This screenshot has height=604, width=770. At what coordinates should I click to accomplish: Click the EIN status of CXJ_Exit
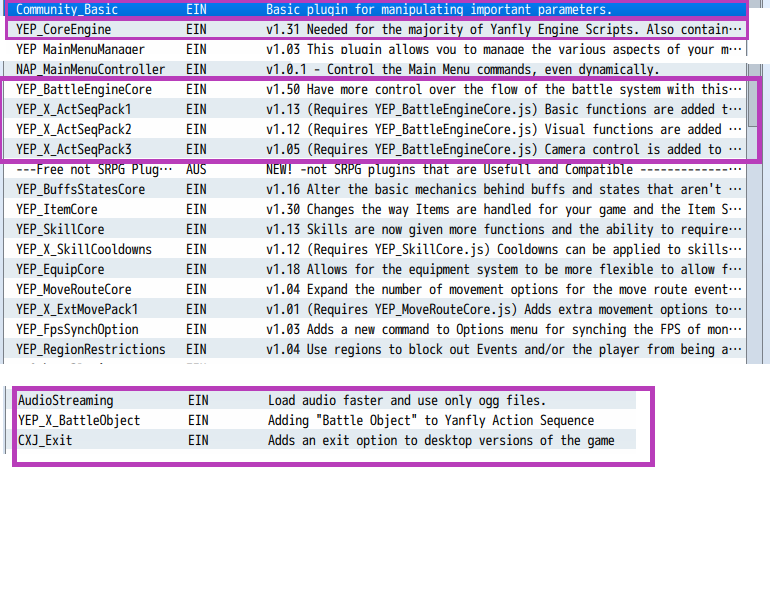(198, 440)
